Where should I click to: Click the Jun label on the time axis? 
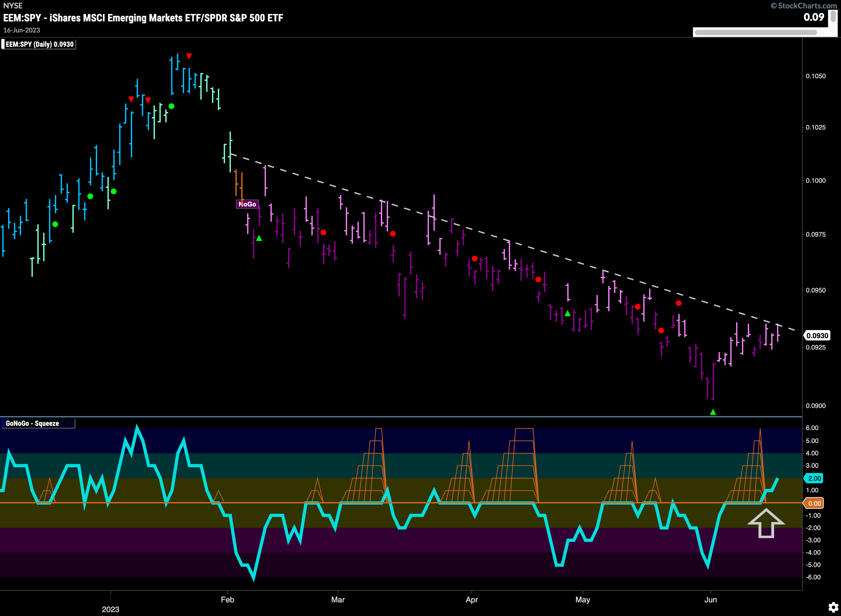click(710, 599)
